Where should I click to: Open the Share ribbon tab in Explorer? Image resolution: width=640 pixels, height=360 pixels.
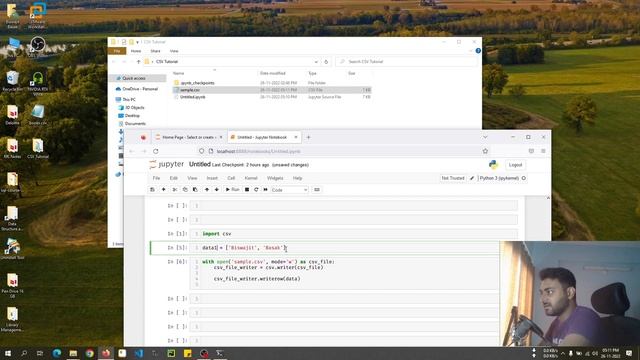156,51
